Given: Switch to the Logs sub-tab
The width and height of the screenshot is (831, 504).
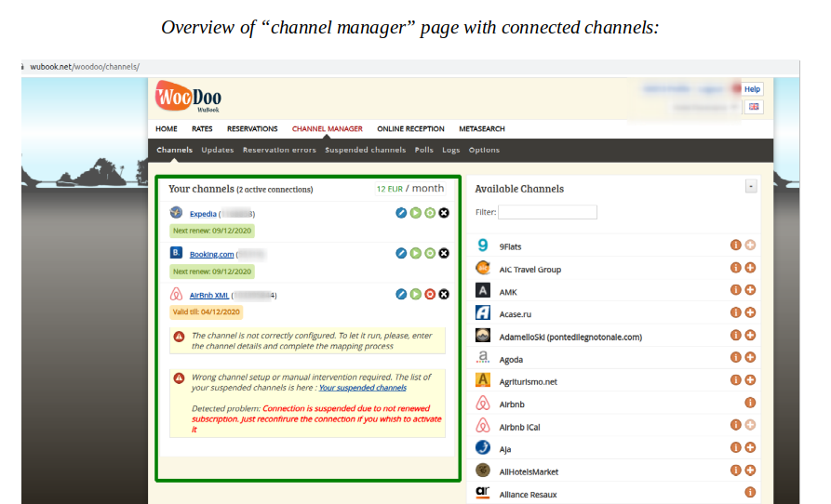Looking at the screenshot, I should (451, 150).
